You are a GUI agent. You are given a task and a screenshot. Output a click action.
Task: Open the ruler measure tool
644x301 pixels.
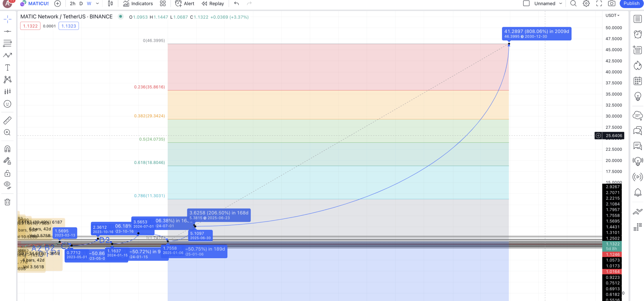pos(8,120)
